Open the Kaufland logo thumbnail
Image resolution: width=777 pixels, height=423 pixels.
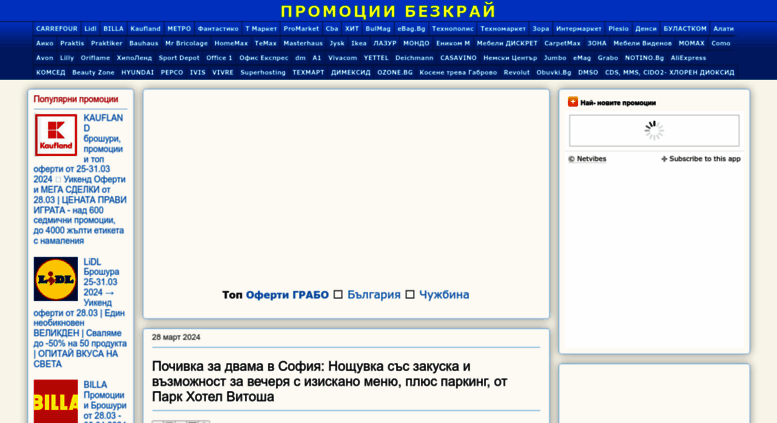click(56, 135)
